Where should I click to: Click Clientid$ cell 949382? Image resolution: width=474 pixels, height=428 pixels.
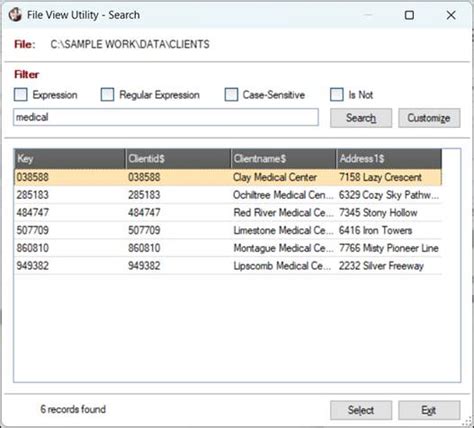pos(144,266)
